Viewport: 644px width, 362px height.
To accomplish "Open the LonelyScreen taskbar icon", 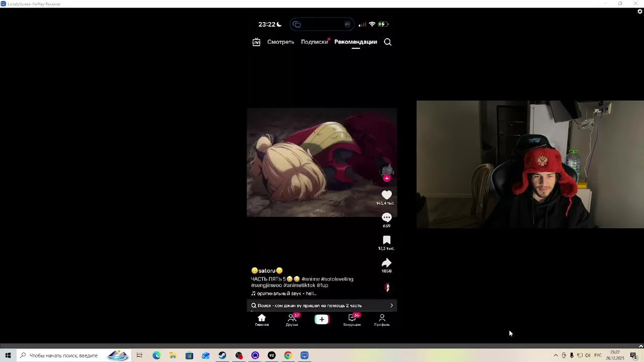I will click(304, 355).
